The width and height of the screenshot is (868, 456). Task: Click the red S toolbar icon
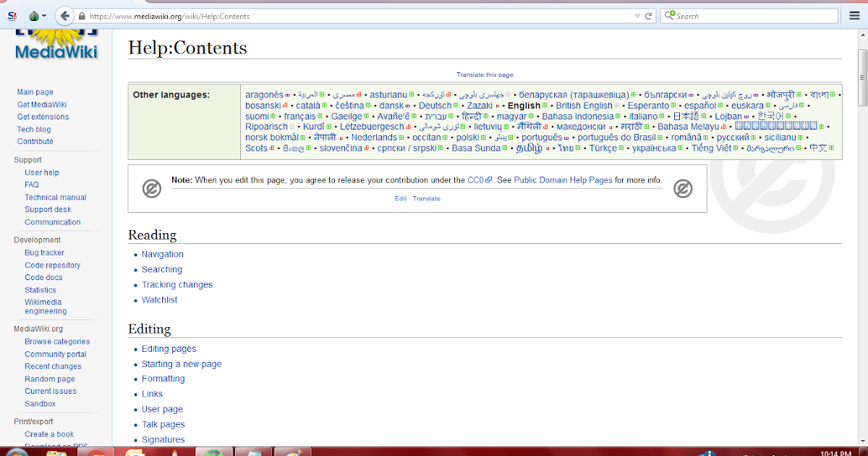pyautogui.click(x=12, y=16)
